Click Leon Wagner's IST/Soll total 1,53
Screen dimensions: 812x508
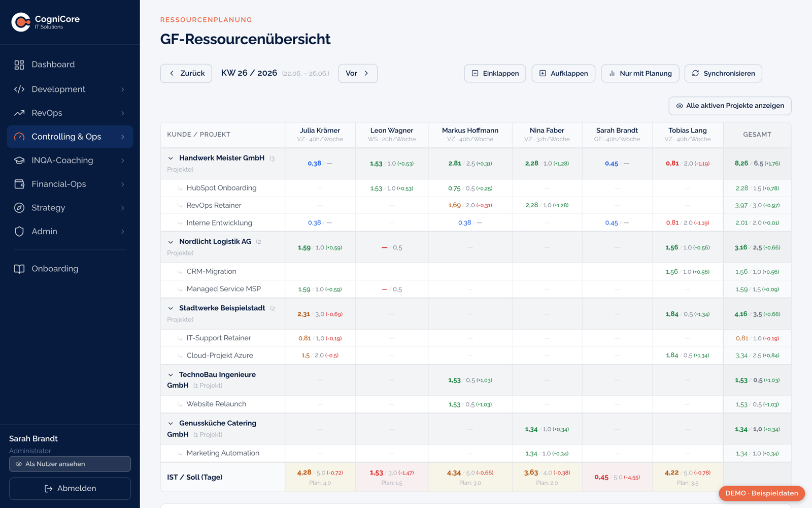click(x=376, y=472)
